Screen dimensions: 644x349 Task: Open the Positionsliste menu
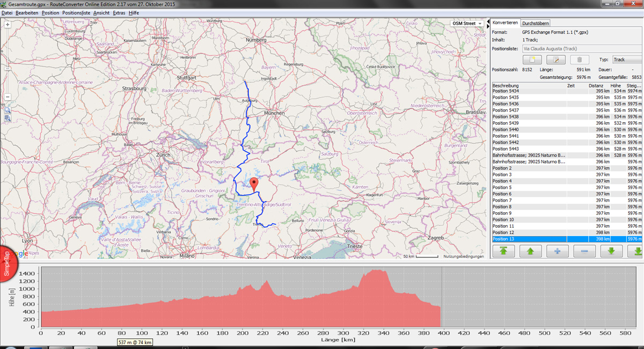(x=76, y=12)
